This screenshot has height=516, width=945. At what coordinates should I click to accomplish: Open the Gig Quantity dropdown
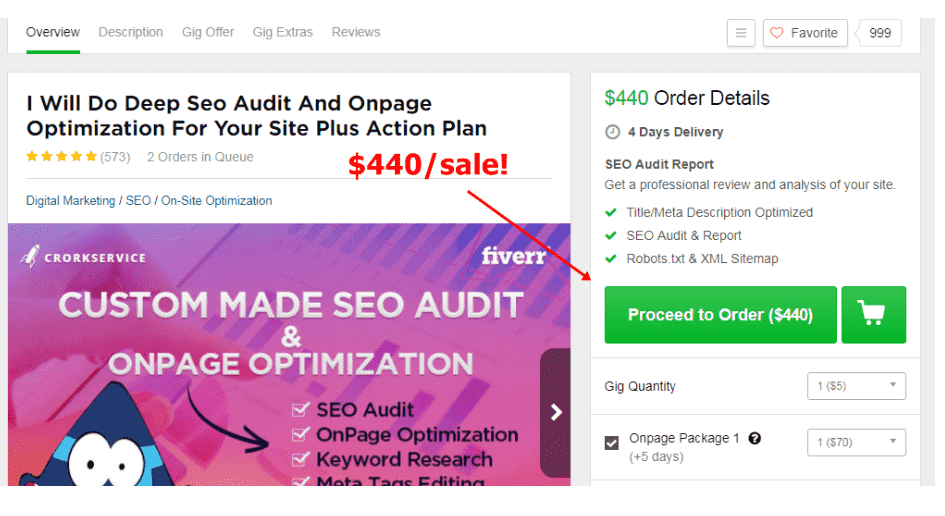(x=856, y=386)
